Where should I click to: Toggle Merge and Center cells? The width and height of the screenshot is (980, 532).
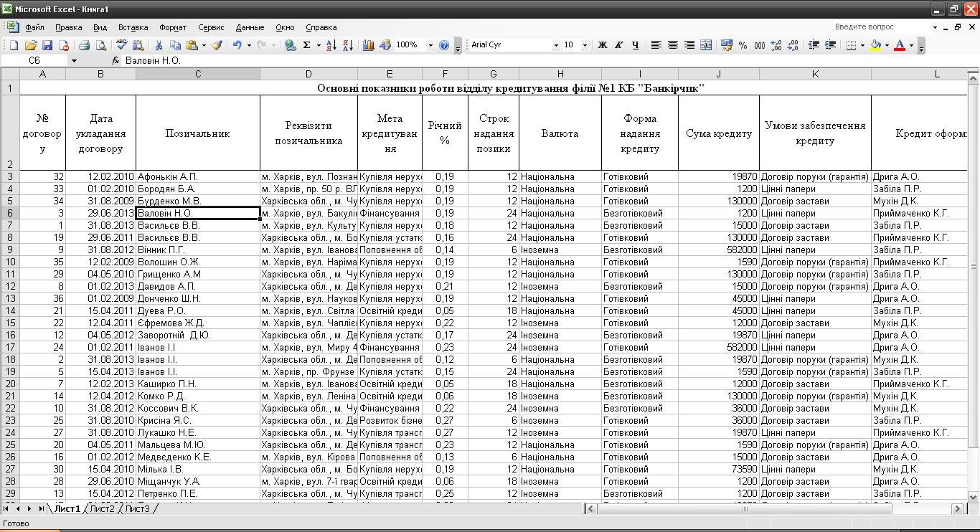(x=705, y=45)
